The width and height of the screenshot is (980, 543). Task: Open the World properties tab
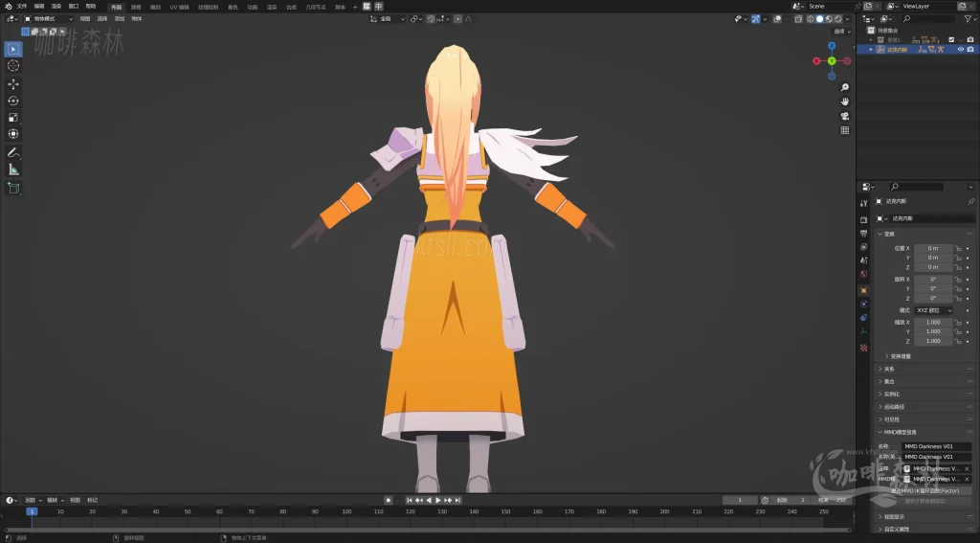pos(864,274)
